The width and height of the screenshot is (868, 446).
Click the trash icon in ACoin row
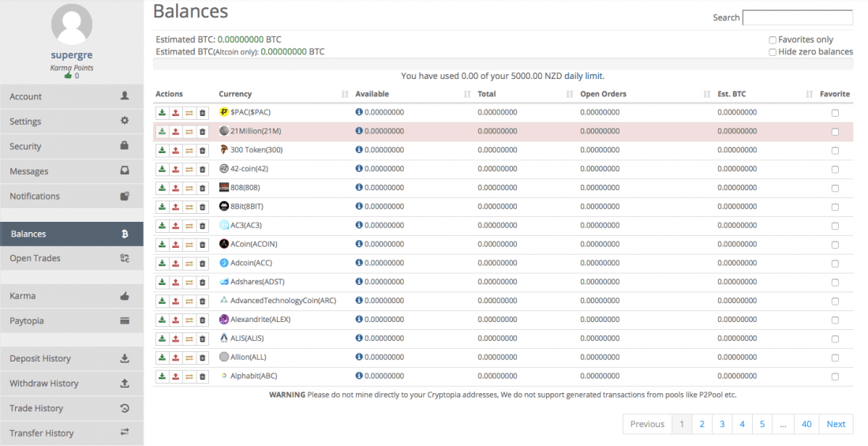[x=203, y=245]
